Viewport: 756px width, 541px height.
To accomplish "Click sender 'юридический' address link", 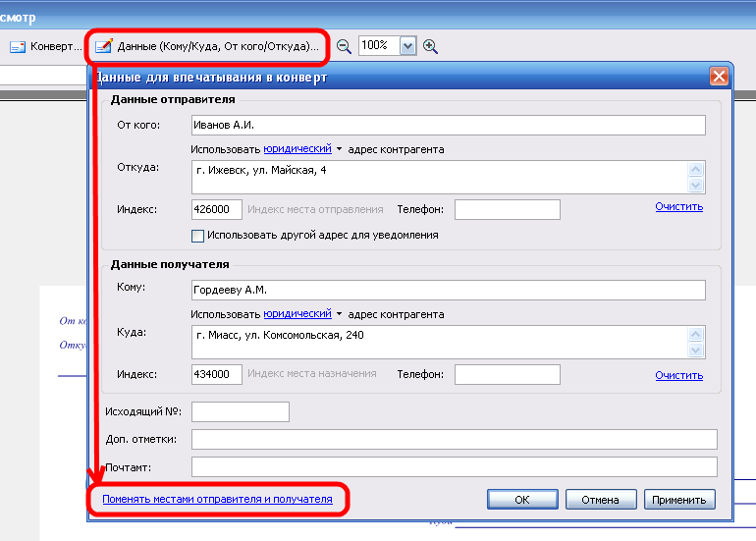I will coord(297,149).
